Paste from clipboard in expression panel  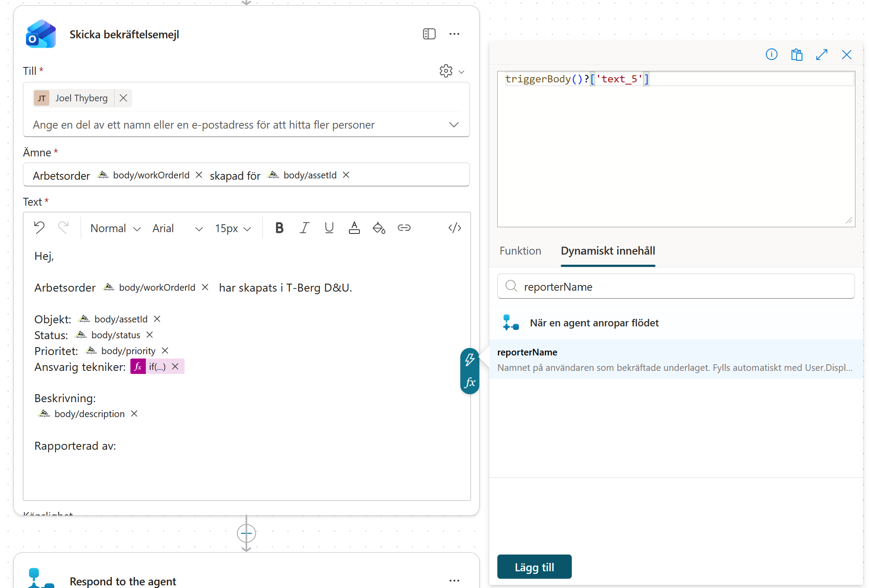[796, 55]
